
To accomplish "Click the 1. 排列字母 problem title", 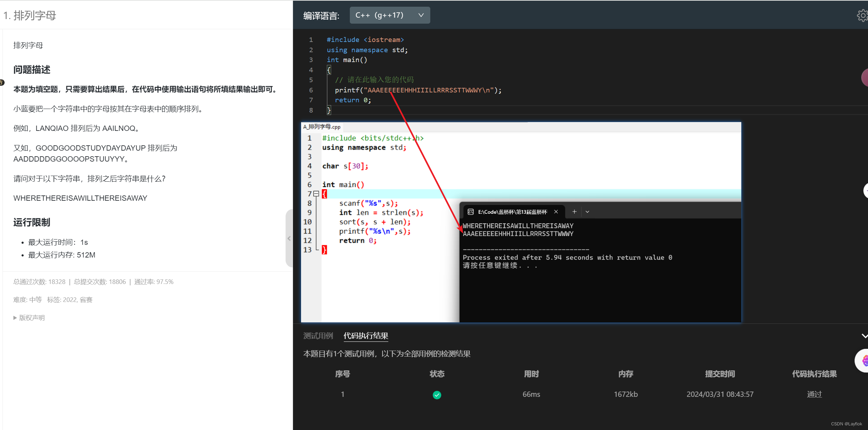I will coord(30,16).
